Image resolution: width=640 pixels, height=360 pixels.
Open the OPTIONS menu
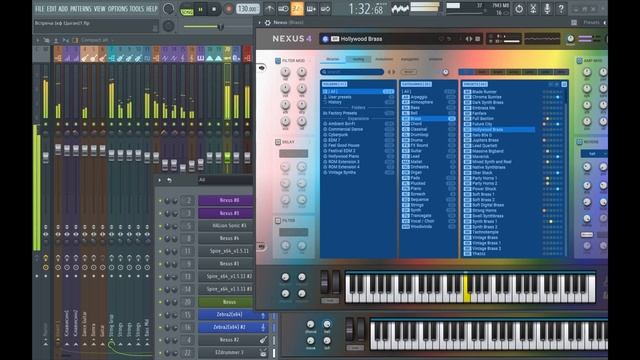[118, 9]
